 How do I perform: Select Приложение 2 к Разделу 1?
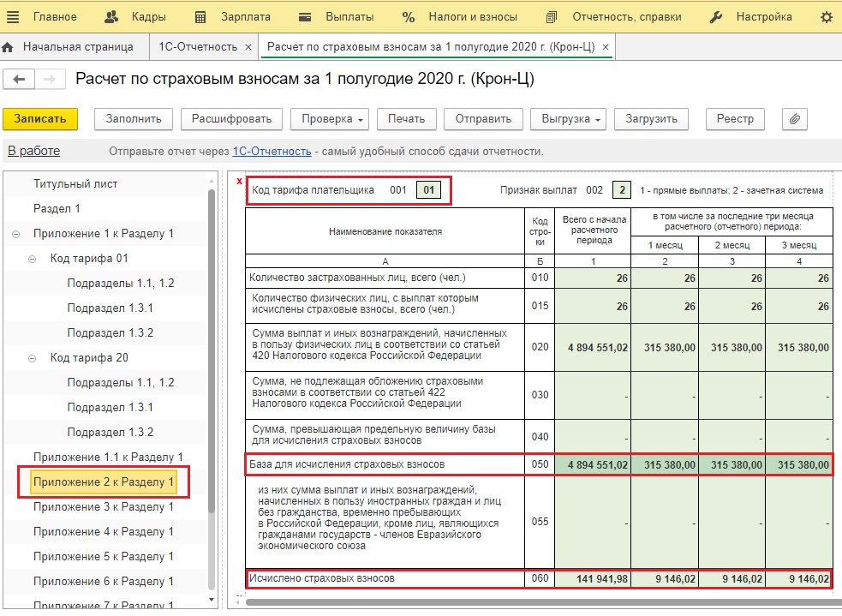[x=103, y=481]
